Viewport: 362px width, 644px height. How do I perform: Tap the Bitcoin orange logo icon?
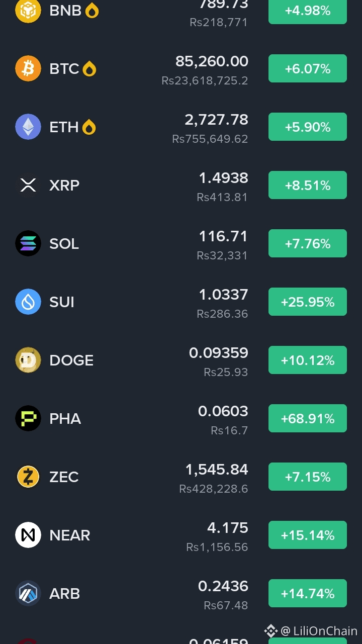[x=28, y=68]
